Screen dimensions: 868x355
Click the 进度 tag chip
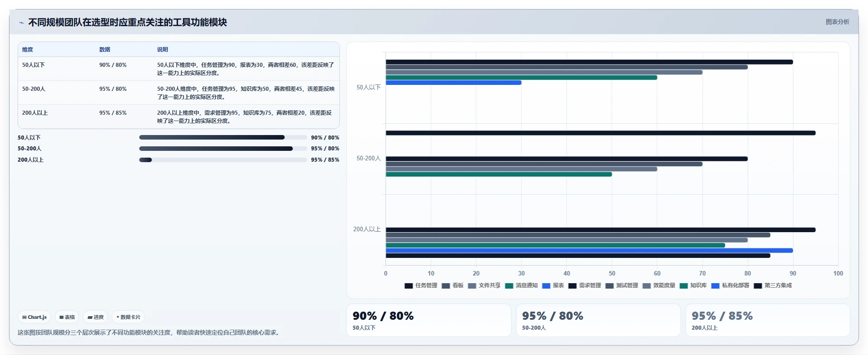(95, 317)
